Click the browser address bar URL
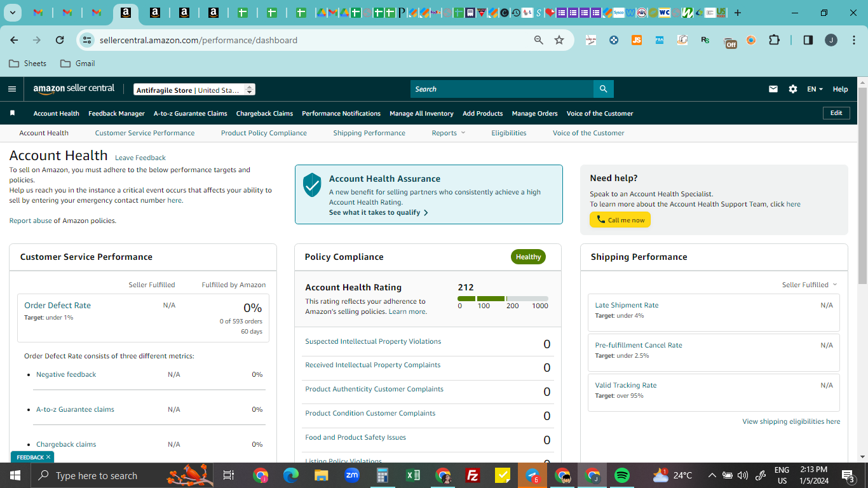 (x=198, y=40)
